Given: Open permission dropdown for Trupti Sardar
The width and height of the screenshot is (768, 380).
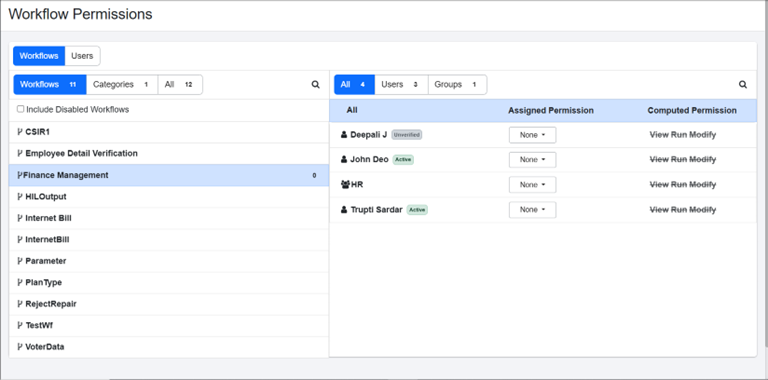Looking at the screenshot, I should [532, 210].
